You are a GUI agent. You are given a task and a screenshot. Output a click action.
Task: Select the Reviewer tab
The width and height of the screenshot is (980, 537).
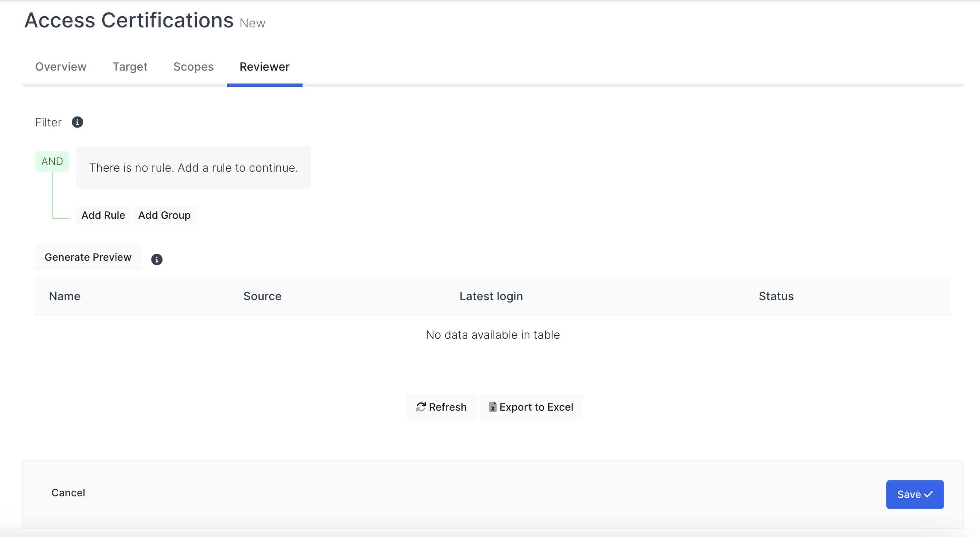tap(264, 67)
